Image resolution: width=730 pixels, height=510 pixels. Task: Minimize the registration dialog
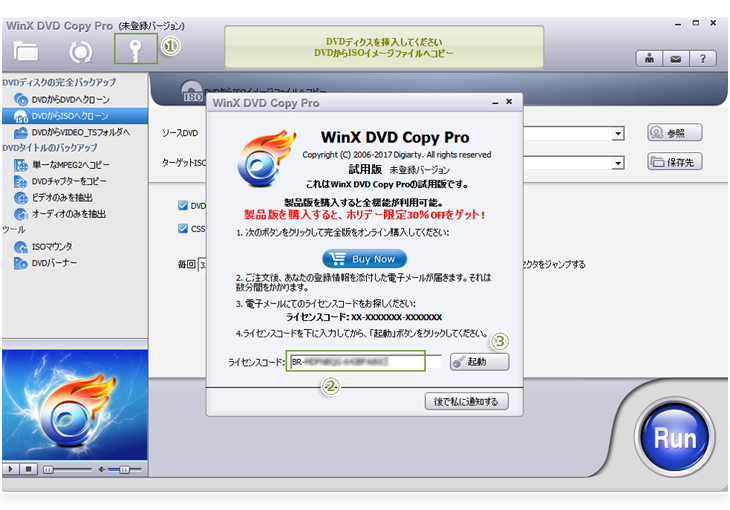(x=495, y=102)
